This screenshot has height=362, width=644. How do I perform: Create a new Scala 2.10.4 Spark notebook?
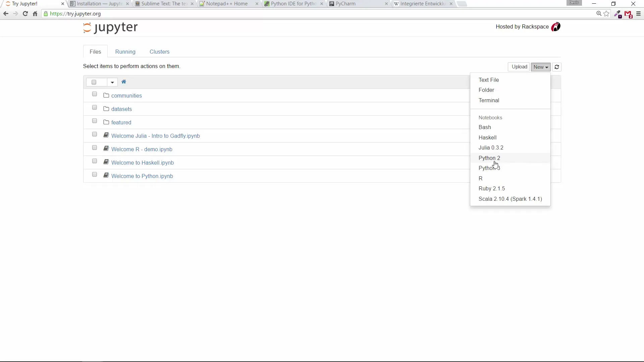[x=510, y=199]
